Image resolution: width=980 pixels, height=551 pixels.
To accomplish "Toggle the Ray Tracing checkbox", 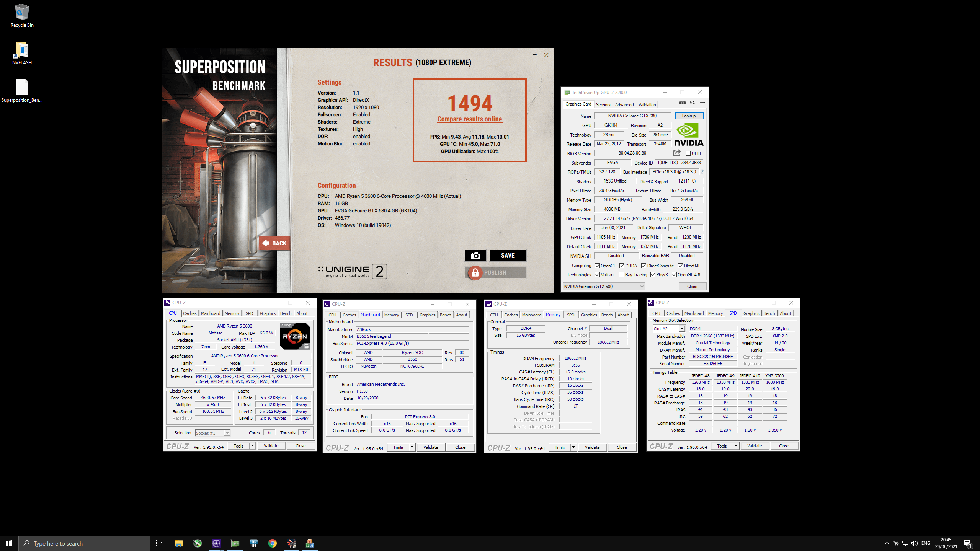I will click(x=621, y=274).
